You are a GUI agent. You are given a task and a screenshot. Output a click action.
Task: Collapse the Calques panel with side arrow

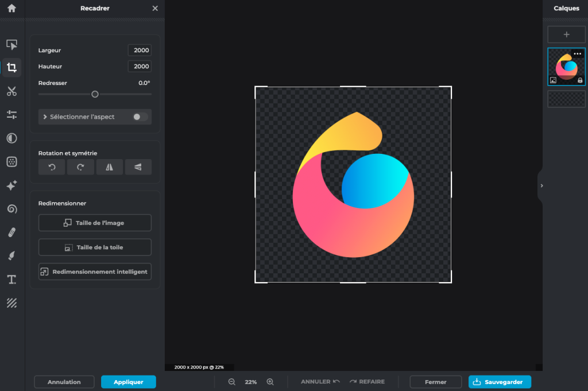[541, 185]
